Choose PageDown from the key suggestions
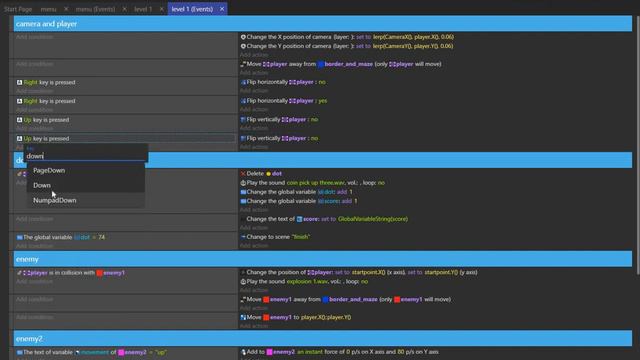 coord(86,170)
